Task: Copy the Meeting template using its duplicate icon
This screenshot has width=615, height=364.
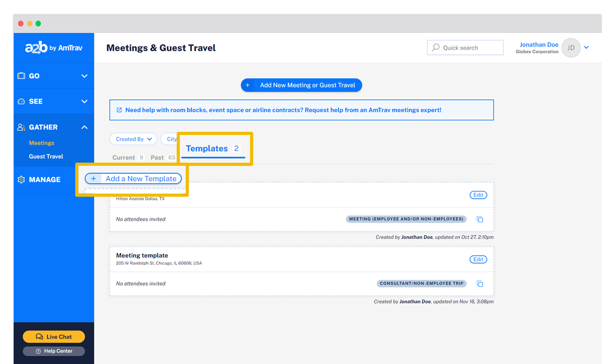Action: point(480,283)
